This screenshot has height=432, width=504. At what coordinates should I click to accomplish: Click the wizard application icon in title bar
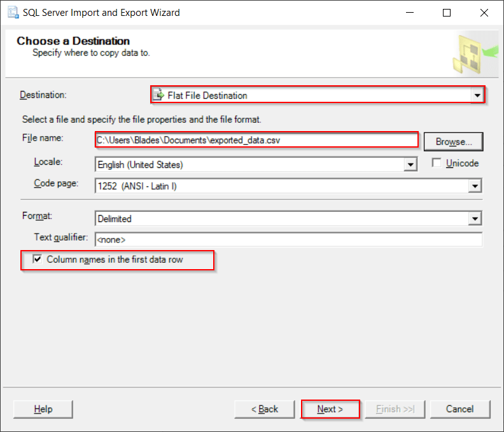pyautogui.click(x=13, y=13)
